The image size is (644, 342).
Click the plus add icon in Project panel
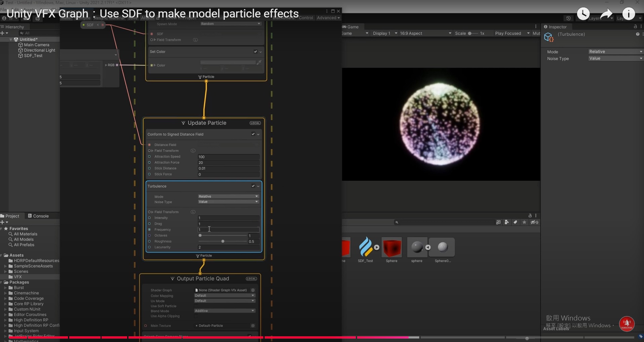pyautogui.click(x=2, y=222)
